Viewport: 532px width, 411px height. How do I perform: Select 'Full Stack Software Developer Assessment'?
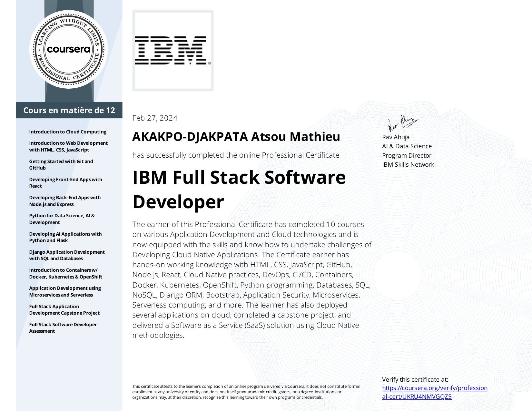63,328
